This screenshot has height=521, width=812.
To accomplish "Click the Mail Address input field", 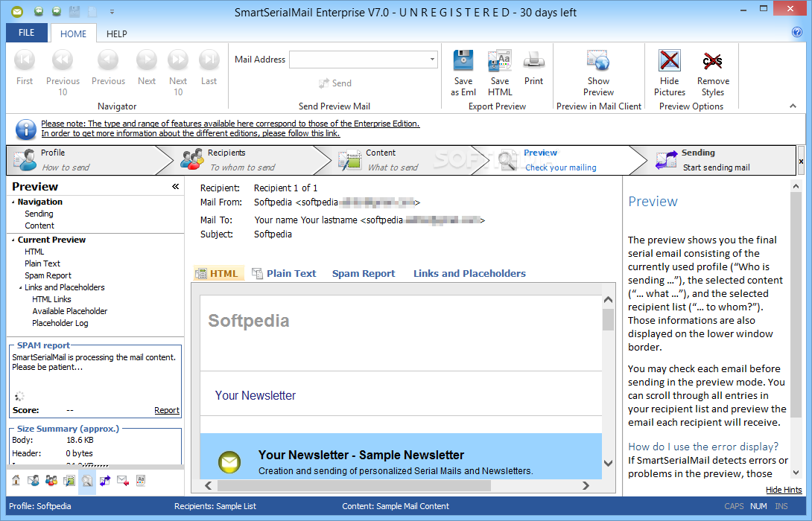I will click(x=358, y=60).
